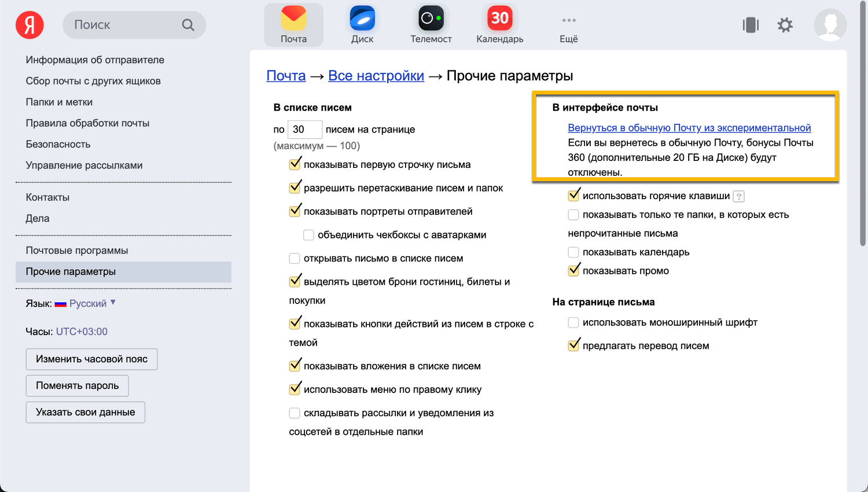Screen dimensions: 868x492
Task: Go to Папки и метки settings
Action: tap(59, 102)
